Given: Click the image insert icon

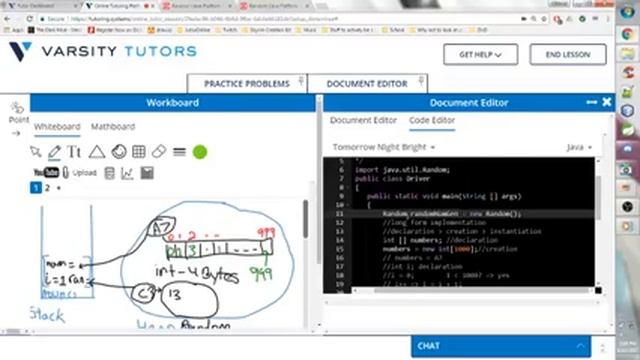Looking at the screenshot, I should (147, 173).
